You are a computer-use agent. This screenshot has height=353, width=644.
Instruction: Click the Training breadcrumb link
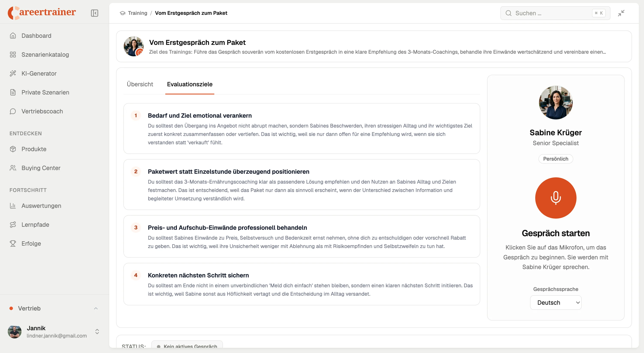point(138,13)
